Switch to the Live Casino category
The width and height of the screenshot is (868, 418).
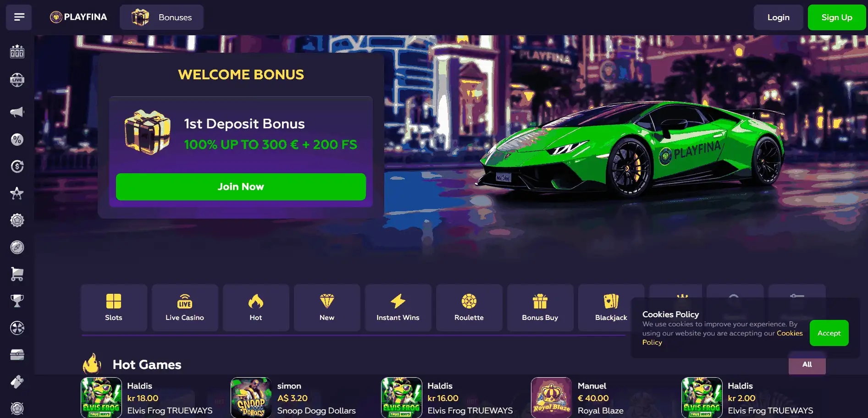185,308
